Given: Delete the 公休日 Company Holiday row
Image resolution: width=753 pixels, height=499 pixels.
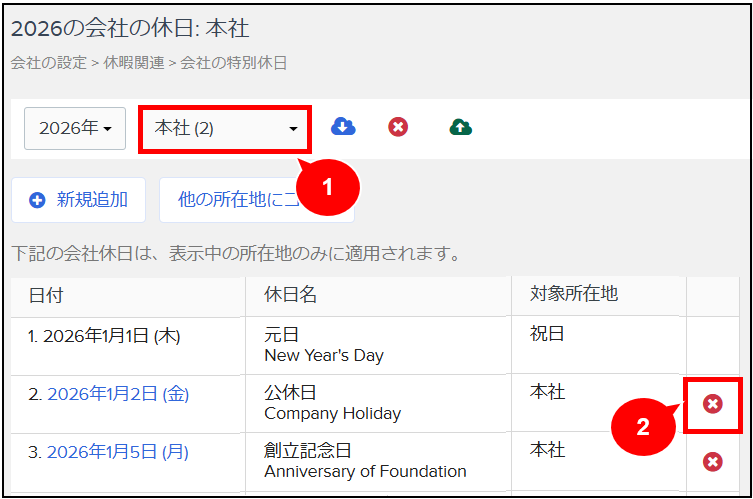Looking at the screenshot, I should (712, 404).
